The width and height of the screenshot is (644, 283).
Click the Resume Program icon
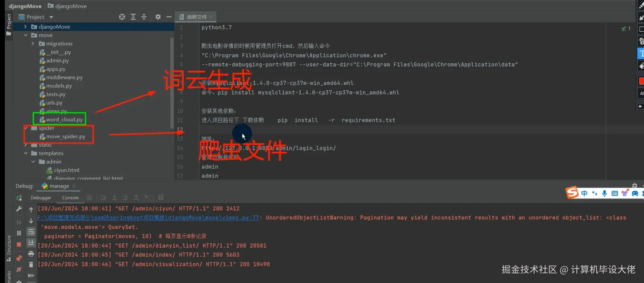[19, 222]
